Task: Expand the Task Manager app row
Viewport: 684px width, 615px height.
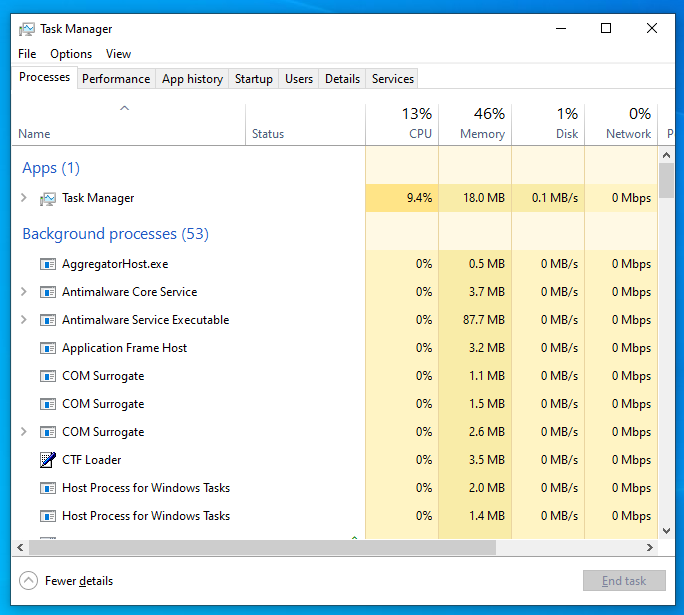Action: (24, 198)
